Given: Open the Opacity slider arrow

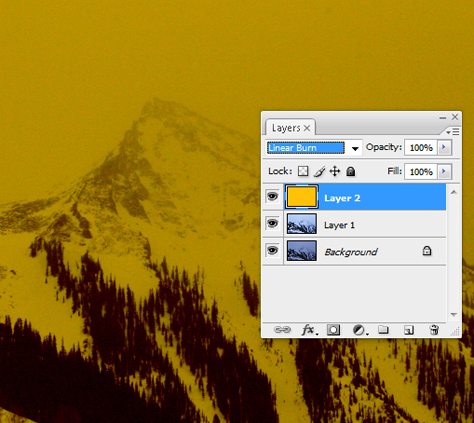Looking at the screenshot, I should tap(444, 147).
